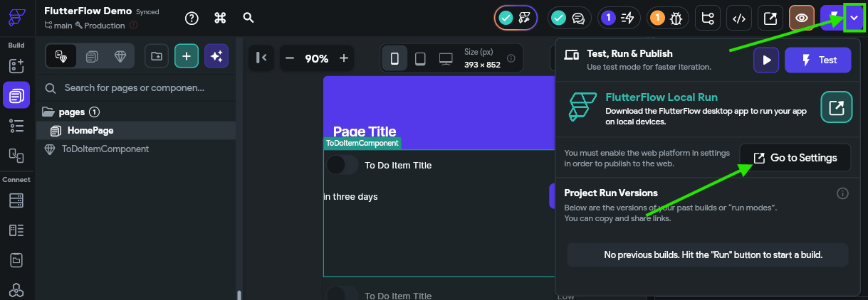Open the action warnings indicator showing 1
This screenshot has width=868, height=300.
point(618,18)
